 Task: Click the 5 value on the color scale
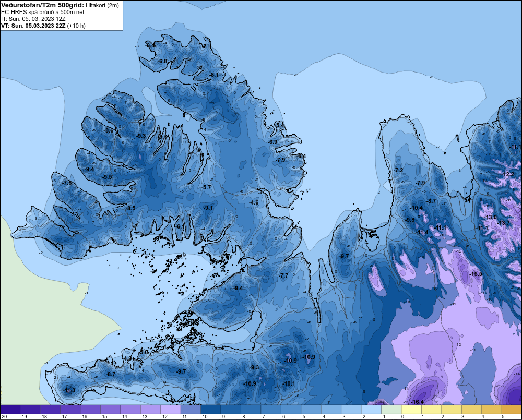tap(503, 417)
